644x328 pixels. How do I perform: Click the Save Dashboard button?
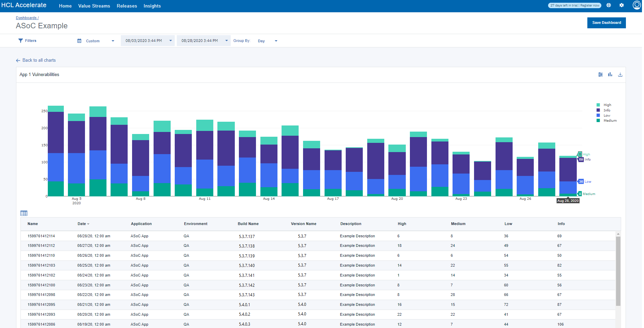tap(606, 23)
